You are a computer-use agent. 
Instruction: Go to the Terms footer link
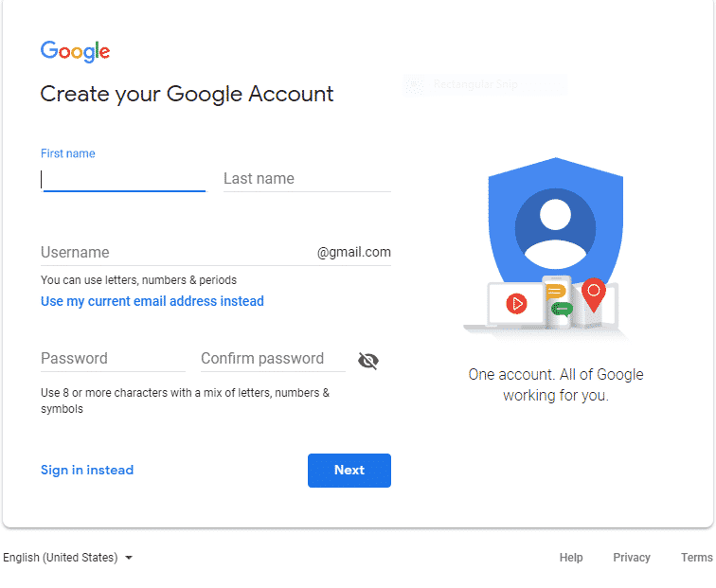pos(696,558)
